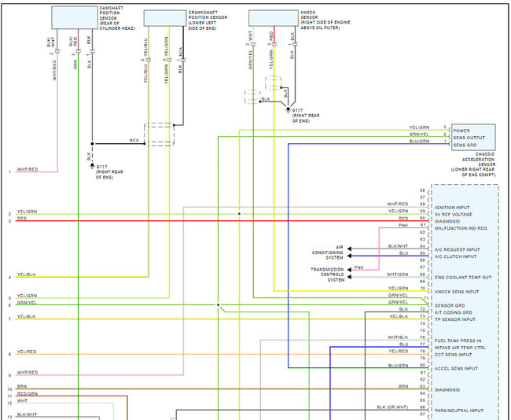Click the FUEL TANK PRESS IN label
Image resolution: width=511 pixels, height=420 pixels.
(458, 341)
